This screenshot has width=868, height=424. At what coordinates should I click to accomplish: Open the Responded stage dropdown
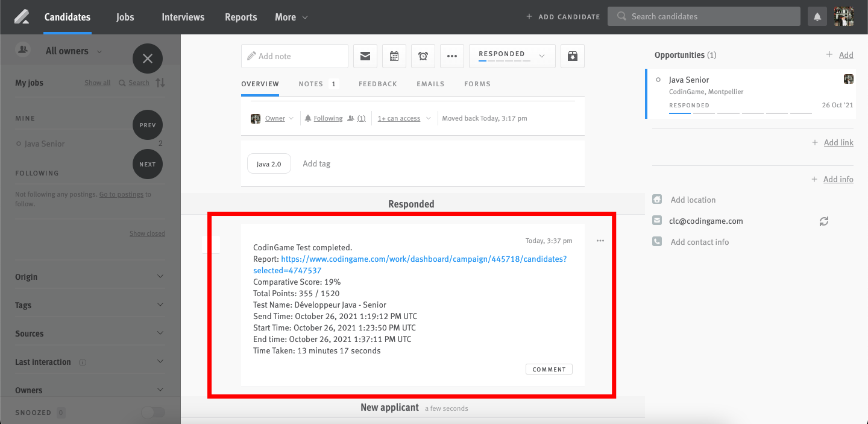click(512, 56)
